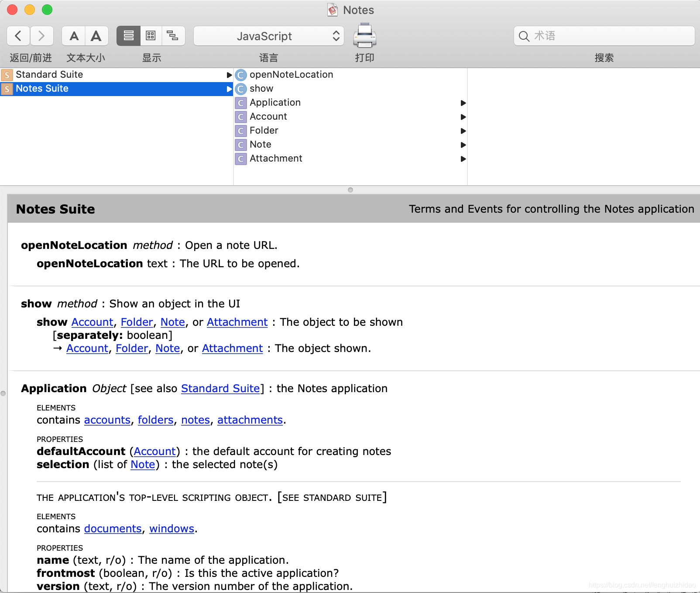Switch to the hierarchy tree display view
Image resolution: width=700 pixels, height=593 pixels.
173,36
